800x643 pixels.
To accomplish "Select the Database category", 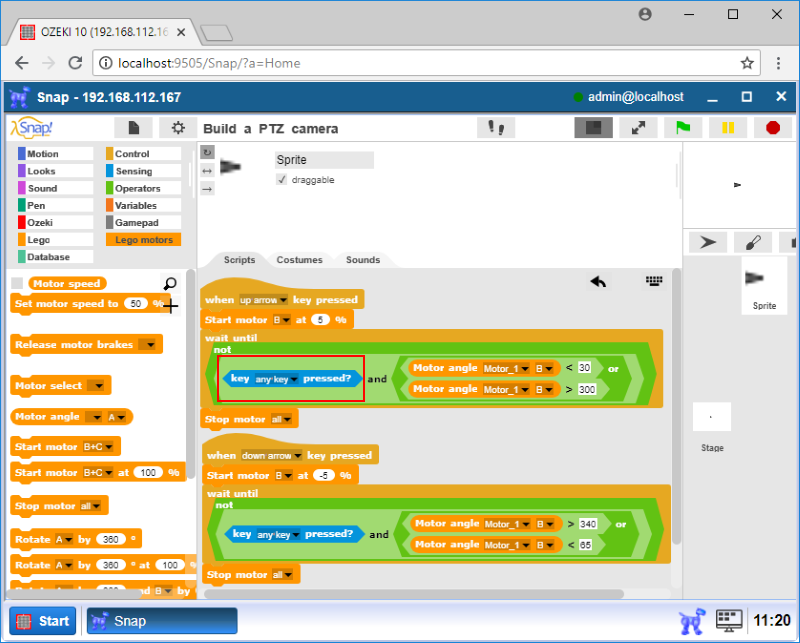I will click(56, 257).
